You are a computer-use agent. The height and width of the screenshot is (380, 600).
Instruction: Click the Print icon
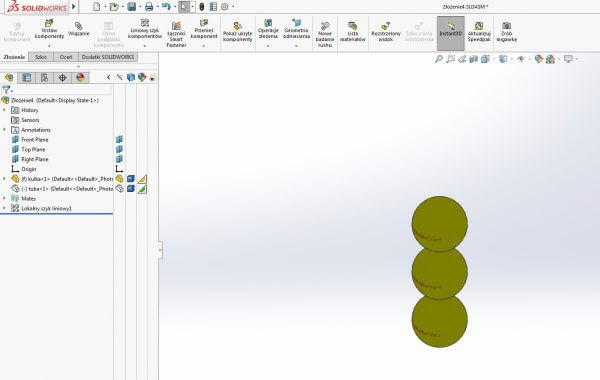click(x=149, y=7)
